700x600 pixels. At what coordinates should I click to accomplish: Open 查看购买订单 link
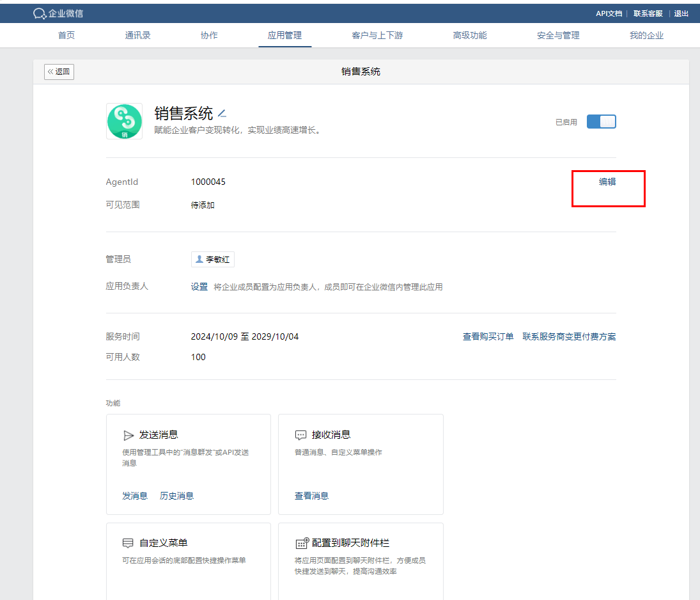488,336
